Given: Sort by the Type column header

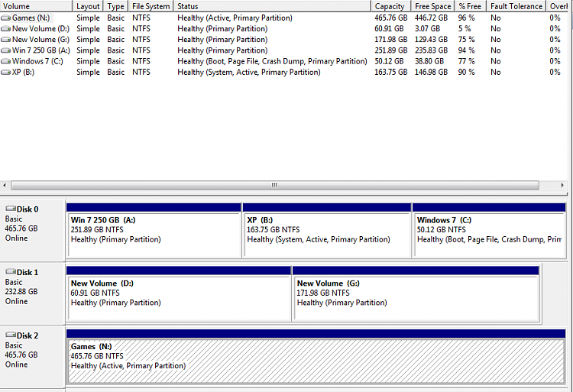Looking at the screenshot, I should 115,6.
